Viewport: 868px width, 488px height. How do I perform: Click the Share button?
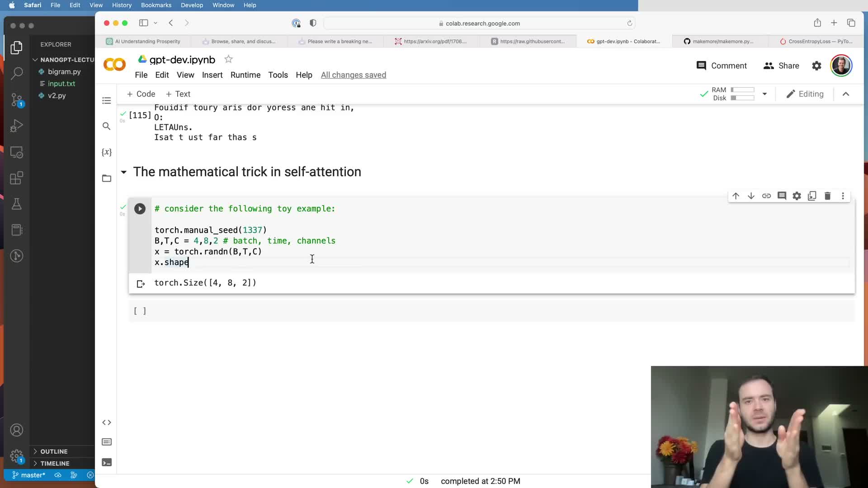[x=781, y=66]
